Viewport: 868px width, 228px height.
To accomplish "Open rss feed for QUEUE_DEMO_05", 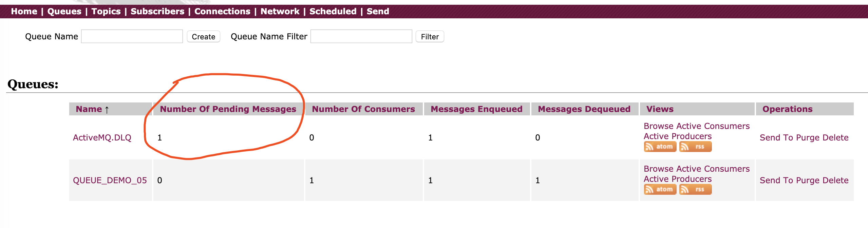I will [x=695, y=189].
